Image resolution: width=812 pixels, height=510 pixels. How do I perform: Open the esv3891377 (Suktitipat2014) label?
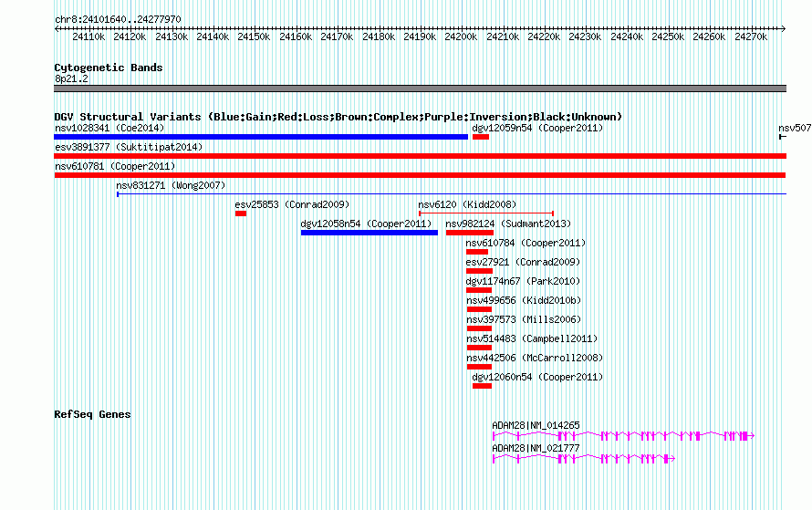(129, 147)
